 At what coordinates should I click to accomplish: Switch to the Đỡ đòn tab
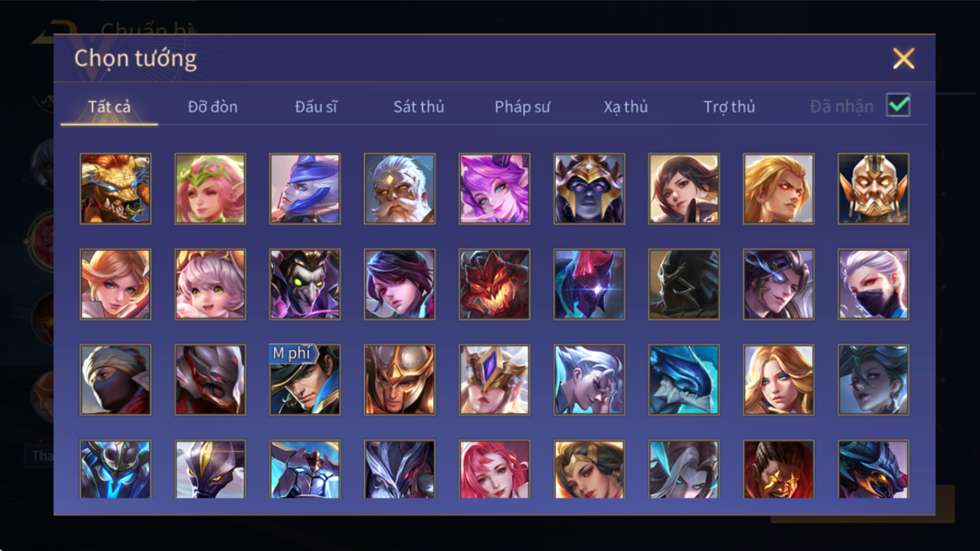(212, 107)
